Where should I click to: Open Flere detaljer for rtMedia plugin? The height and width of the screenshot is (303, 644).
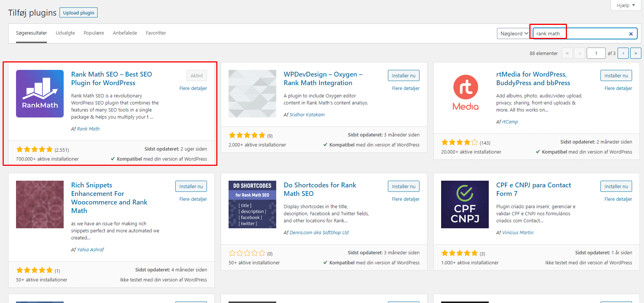click(x=618, y=88)
